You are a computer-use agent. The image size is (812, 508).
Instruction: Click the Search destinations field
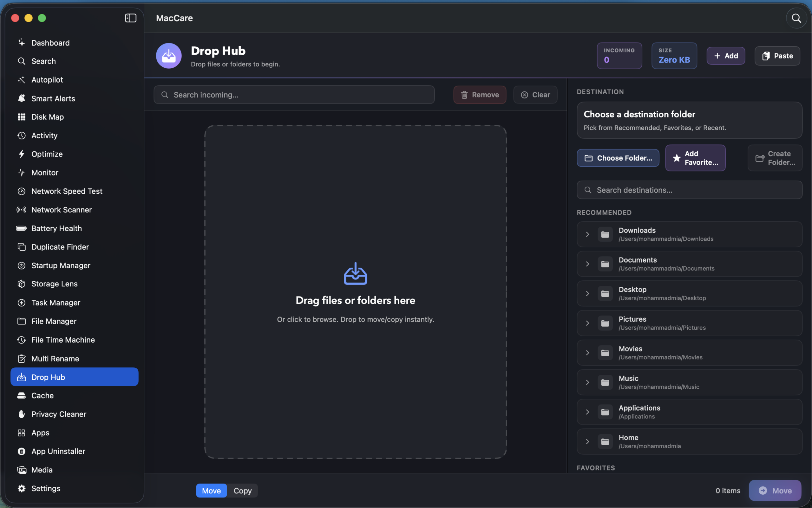(x=690, y=190)
